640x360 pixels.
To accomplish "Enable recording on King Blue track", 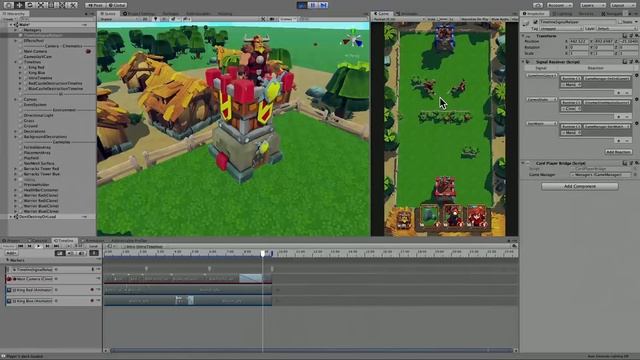I will [x=92, y=301].
